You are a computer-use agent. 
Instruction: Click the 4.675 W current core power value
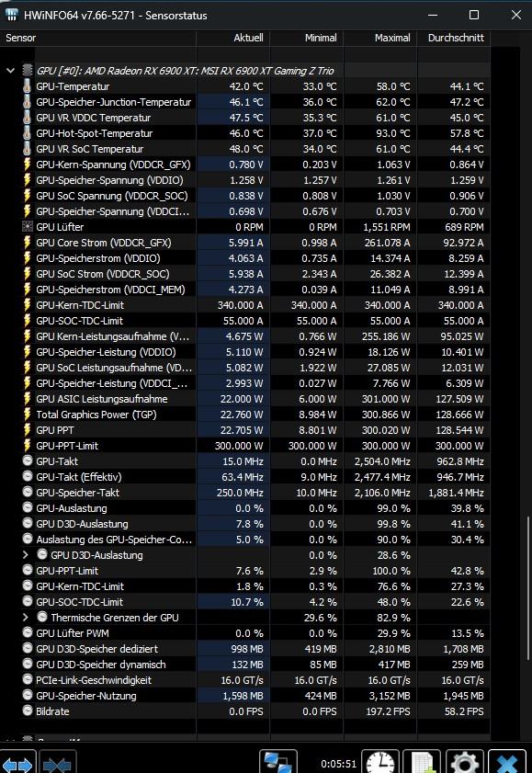pyautogui.click(x=244, y=336)
